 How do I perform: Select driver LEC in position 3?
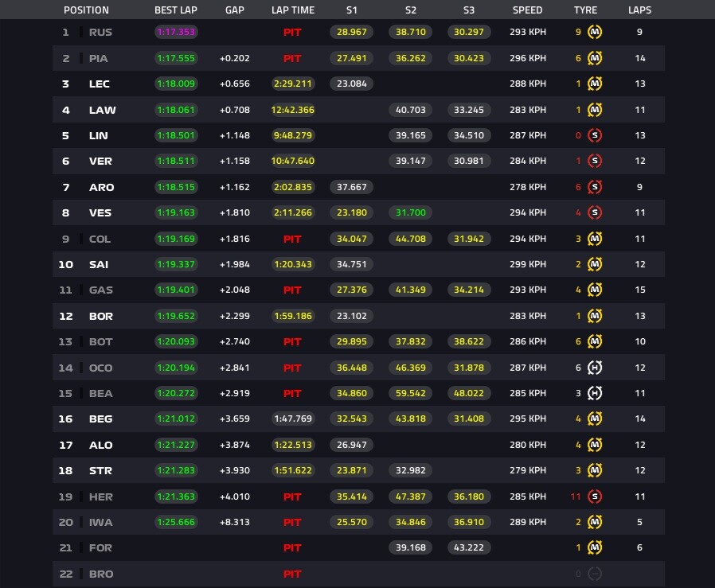coord(100,84)
